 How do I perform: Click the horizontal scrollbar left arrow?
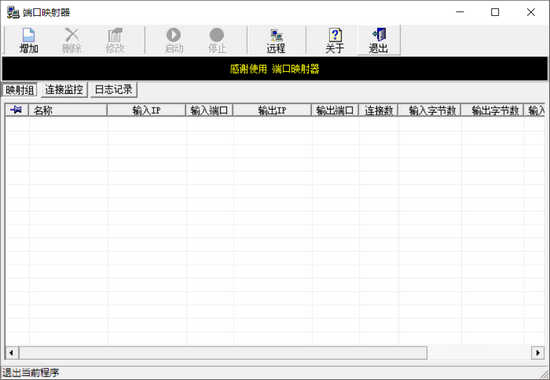12,352
